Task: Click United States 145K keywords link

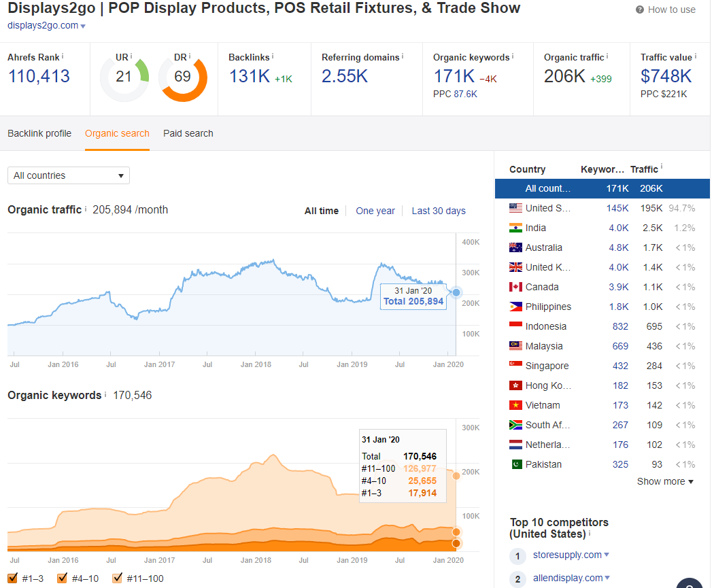Action: pos(617,208)
